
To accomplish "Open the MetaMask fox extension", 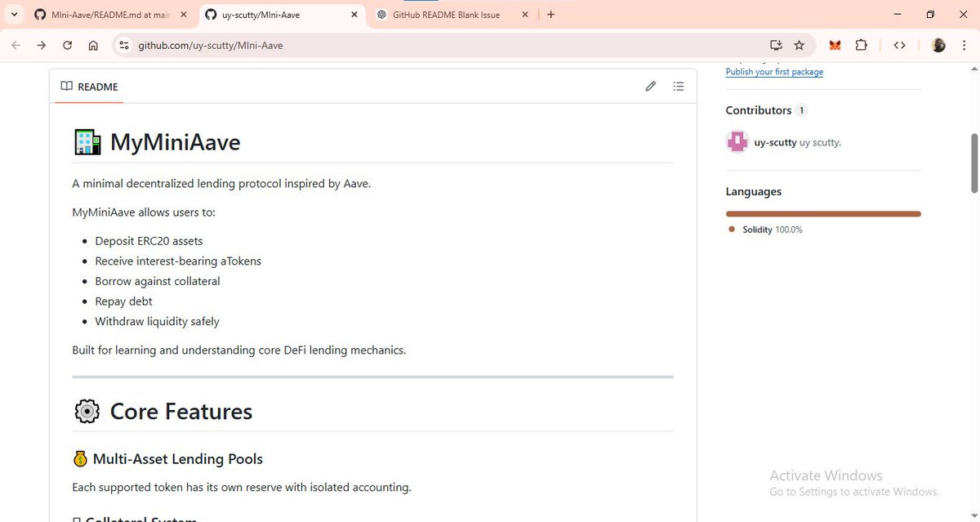I will 835,46.
